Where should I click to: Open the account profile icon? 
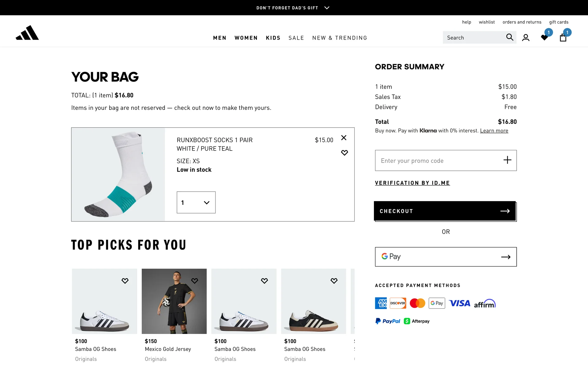pos(526,38)
